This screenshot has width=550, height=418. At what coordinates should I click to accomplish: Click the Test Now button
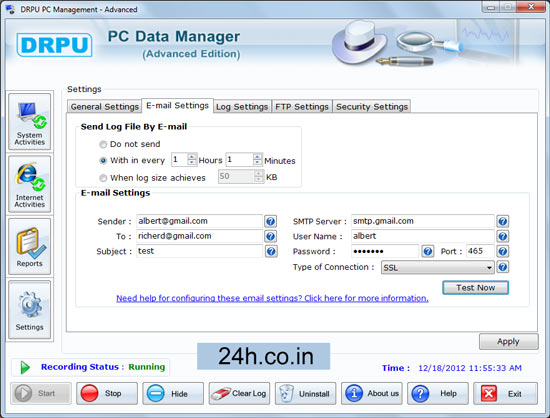pyautogui.click(x=475, y=288)
